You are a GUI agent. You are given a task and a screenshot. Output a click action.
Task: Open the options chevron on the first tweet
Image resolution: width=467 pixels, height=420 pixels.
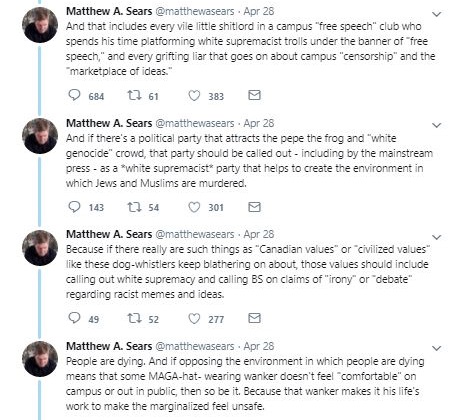(436, 14)
